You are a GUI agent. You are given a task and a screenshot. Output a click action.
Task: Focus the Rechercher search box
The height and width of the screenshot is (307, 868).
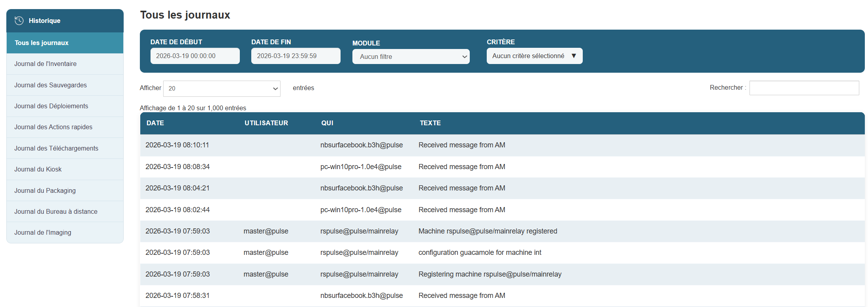[804, 88]
